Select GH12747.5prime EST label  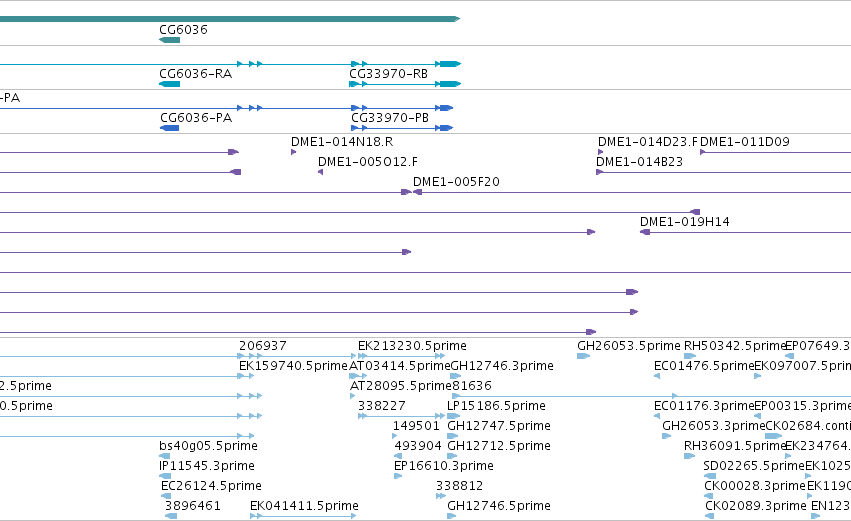tap(499, 426)
